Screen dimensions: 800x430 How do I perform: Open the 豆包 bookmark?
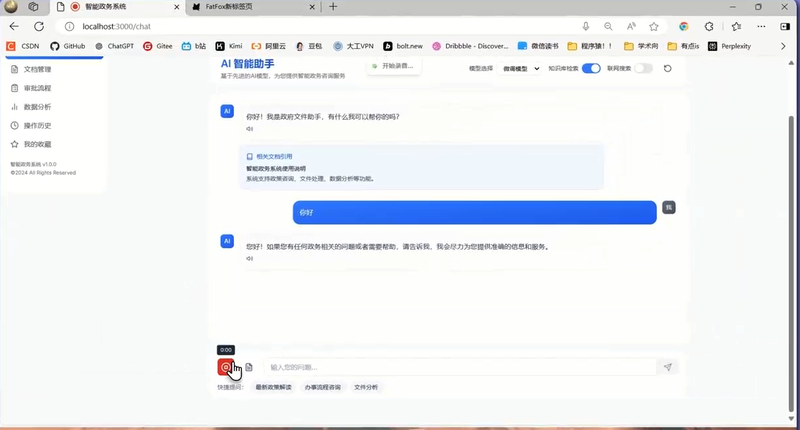(x=309, y=46)
